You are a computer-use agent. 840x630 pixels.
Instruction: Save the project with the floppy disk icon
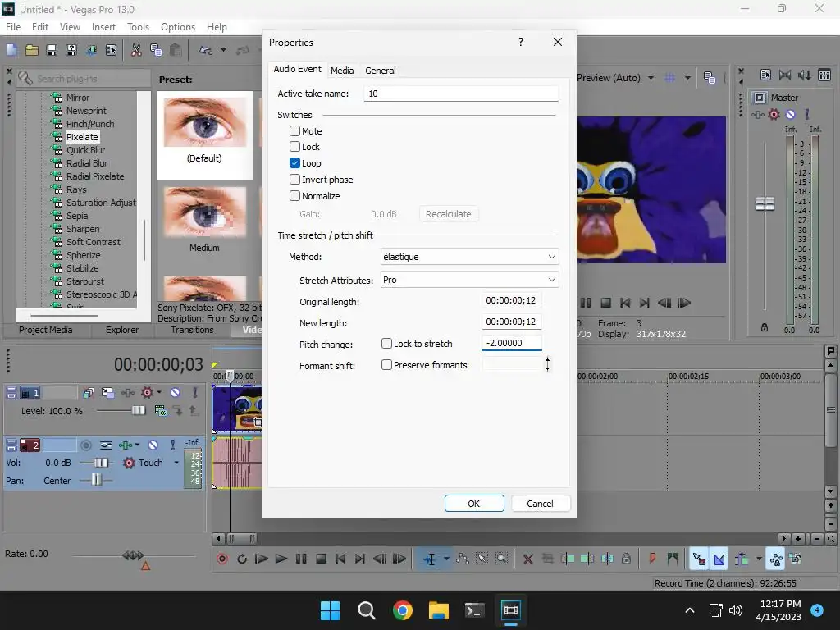point(52,50)
